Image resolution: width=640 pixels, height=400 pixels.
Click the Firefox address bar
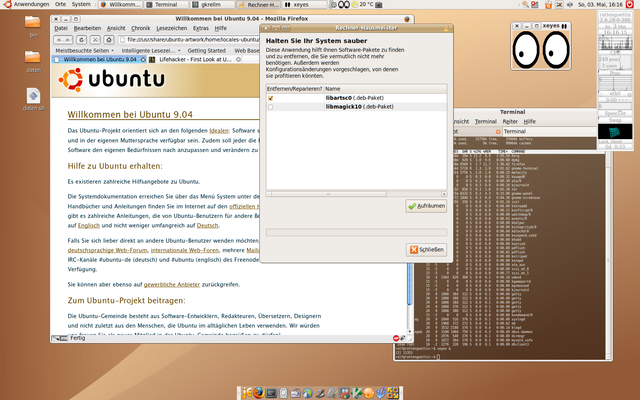(x=189, y=40)
